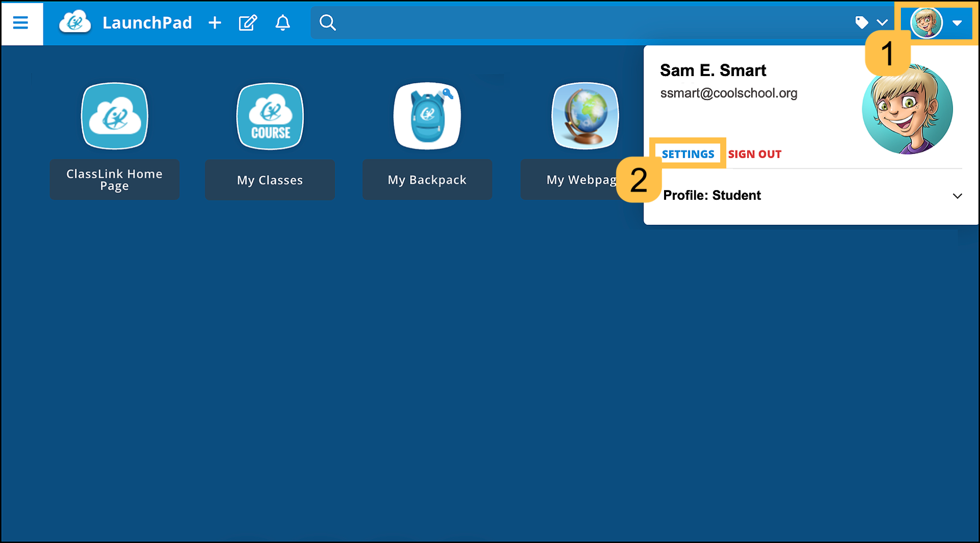This screenshot has width=980, height=543.
Task: Open the My Backpack app
Action: (427, 116)
